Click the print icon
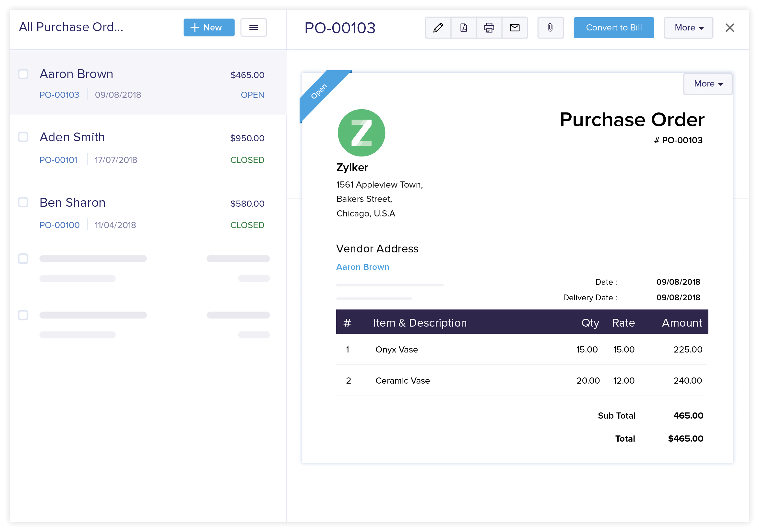 (x=489, y=27)
